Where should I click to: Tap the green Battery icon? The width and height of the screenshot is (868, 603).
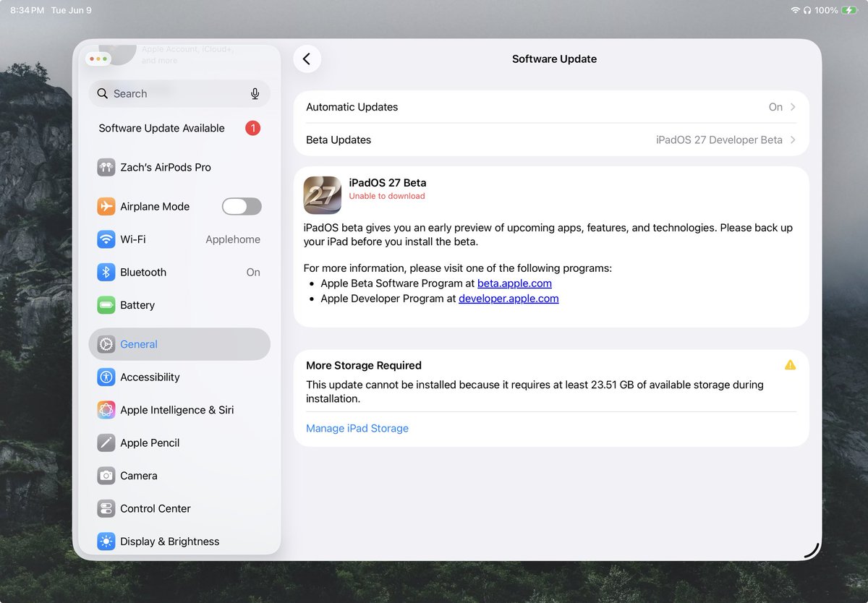[x=106, y=305]
